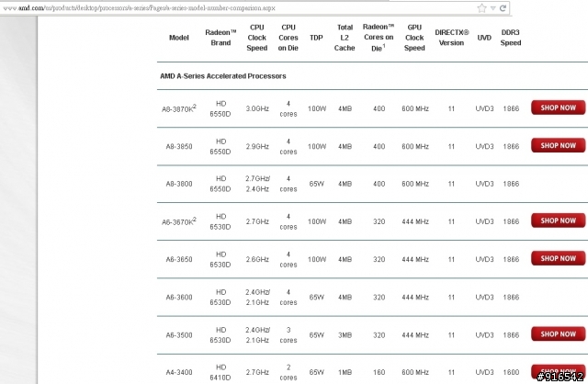Image resolution: width=588 pixels, height=384 pixels.
Task: Click Shop Now for A6-3650
Action: coord(558,258)
